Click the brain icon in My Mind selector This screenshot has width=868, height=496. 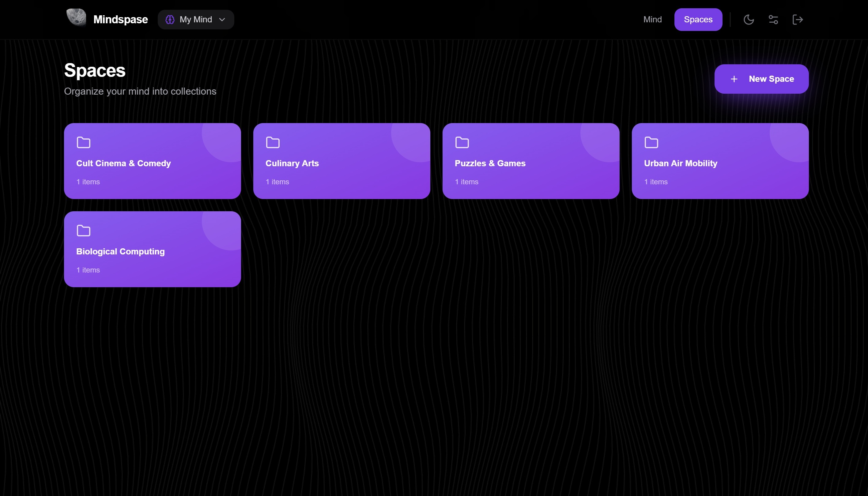point(170,19)
